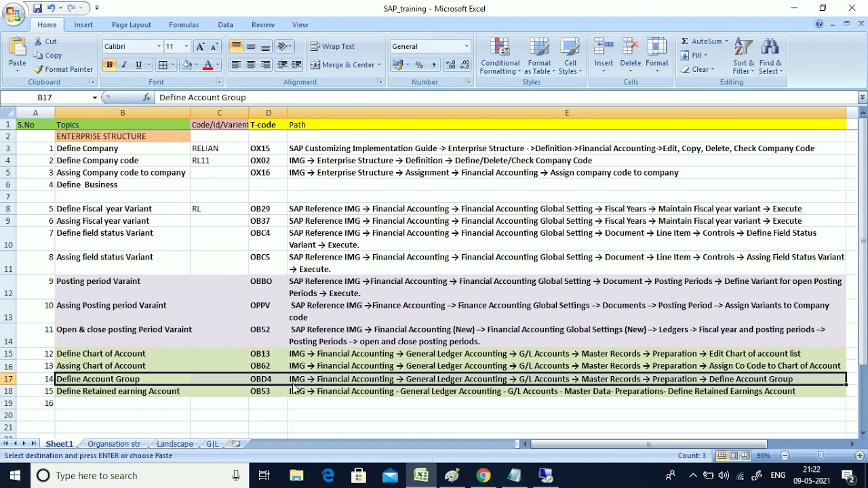Decrease the indent level

tap(282, 65)
